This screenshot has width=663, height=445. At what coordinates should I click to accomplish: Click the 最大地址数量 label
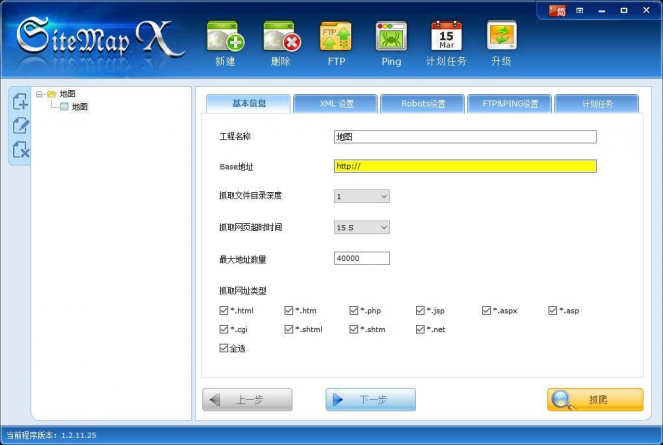[x=243, y=259]
